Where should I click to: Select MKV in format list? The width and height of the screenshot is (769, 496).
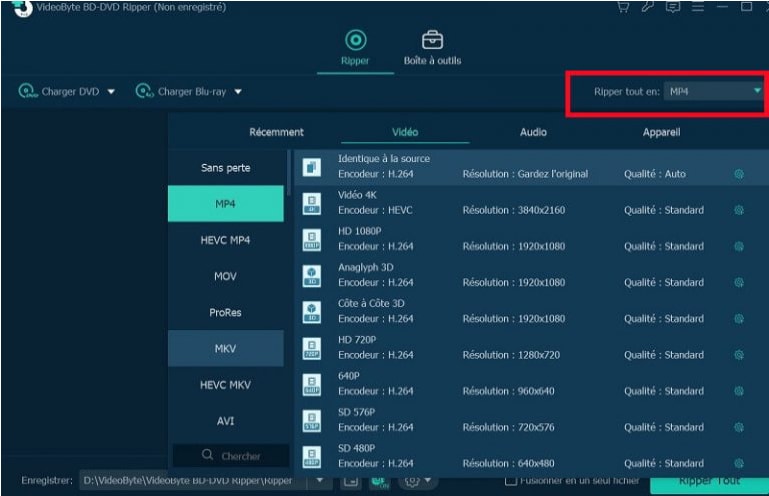226,348
